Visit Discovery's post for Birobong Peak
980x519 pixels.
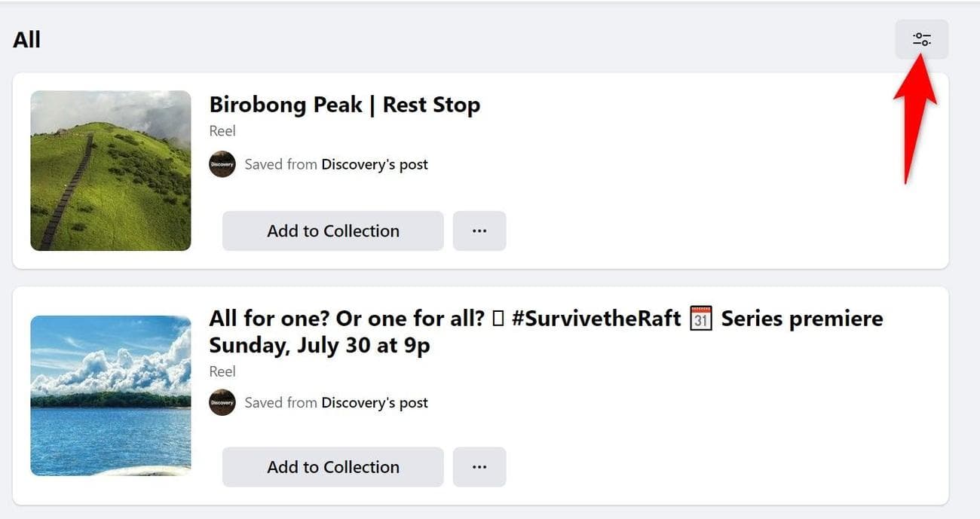point(375,164)
